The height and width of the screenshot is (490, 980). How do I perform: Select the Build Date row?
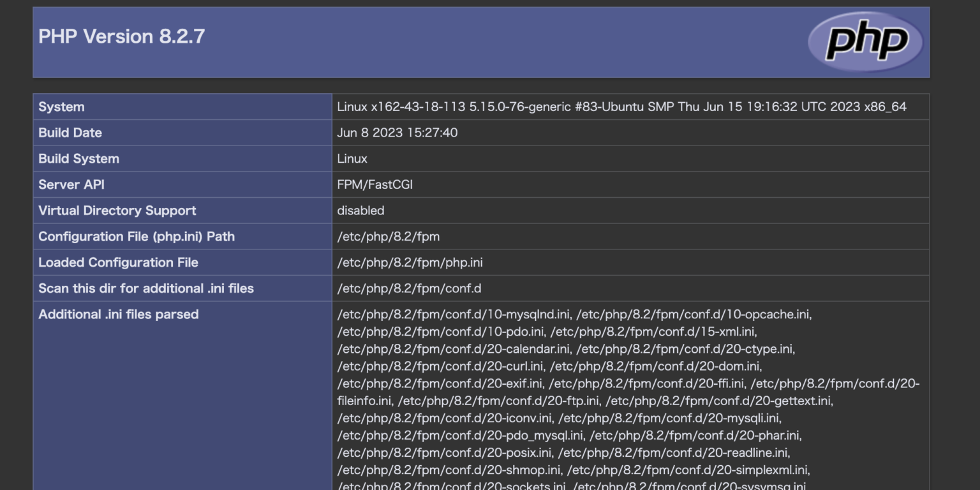tap(70, 133)
